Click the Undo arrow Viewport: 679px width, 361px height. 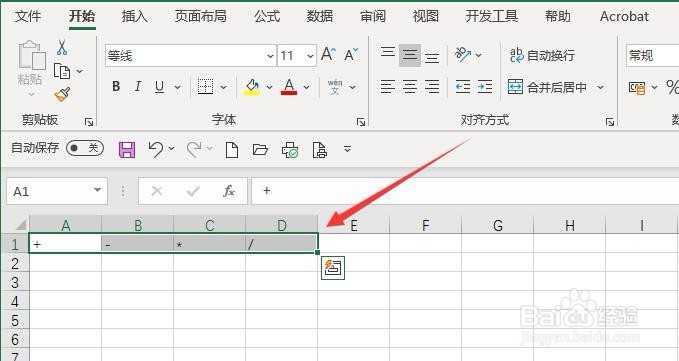(155, 149)
